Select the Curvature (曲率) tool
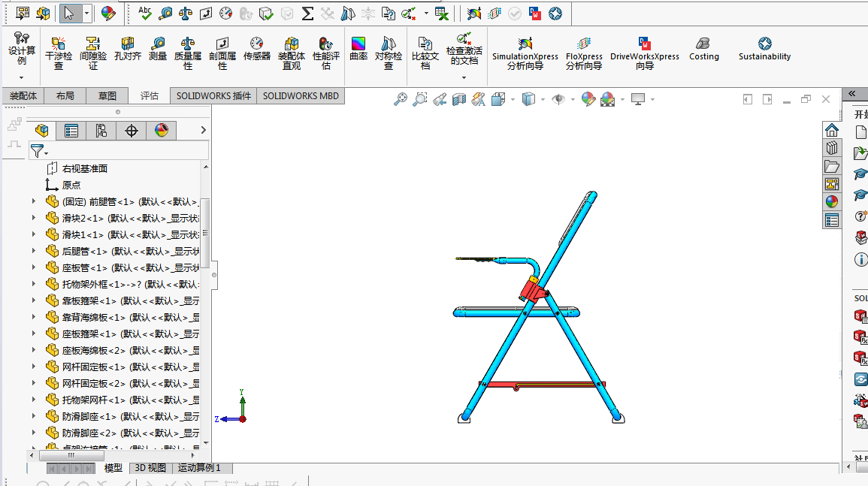The image size is (868, 486). click(x=358, y=49)
